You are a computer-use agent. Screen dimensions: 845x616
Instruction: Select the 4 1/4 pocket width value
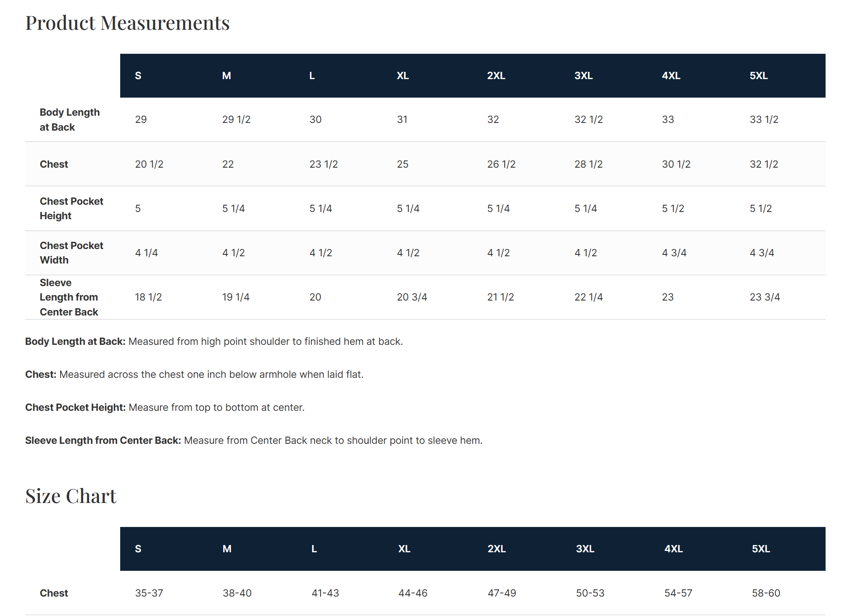(x=146, y=253)
